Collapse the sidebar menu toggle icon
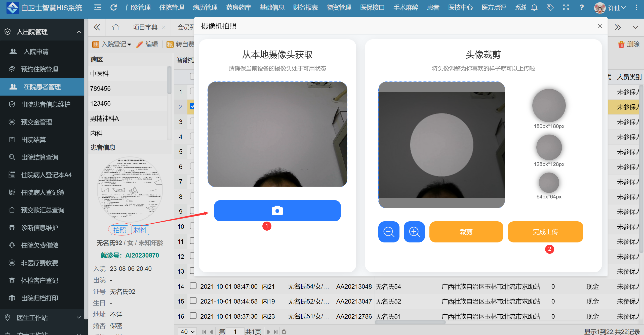This screenshot has width=644, height=335. point(98,8)
